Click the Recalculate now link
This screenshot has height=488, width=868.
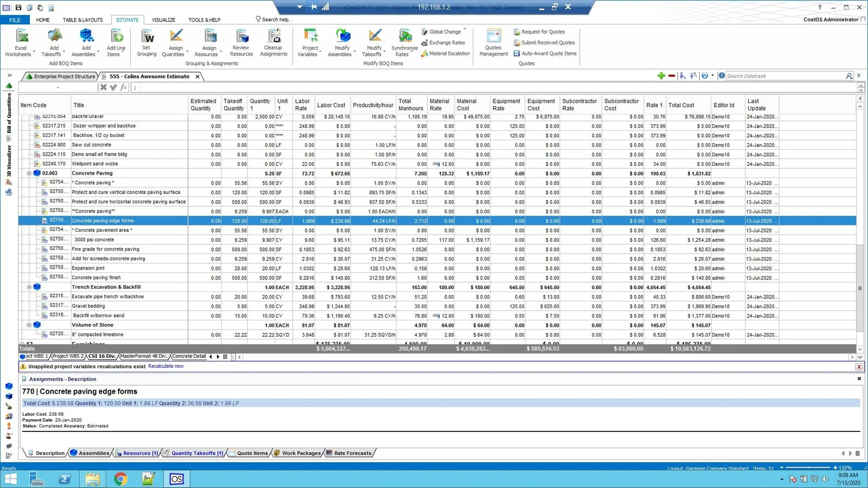click(166, 366)
